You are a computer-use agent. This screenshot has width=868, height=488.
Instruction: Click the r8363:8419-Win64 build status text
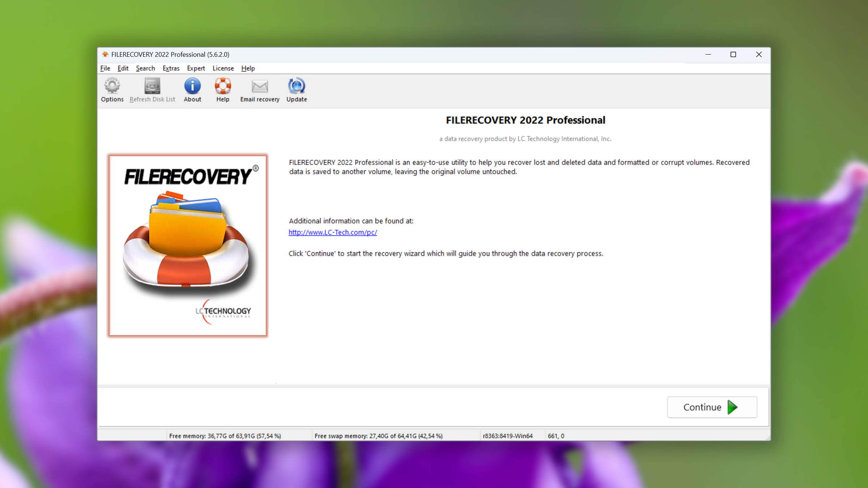coord(508,436)
